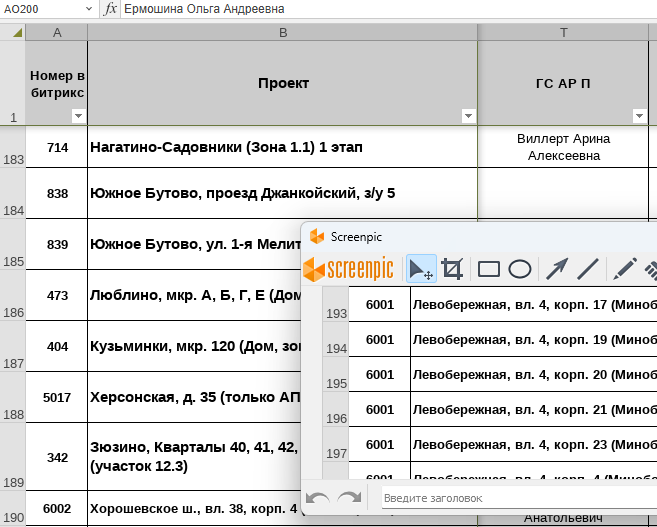Choose the crop tool in Screenpic
Image resolution: width=657 pixels, height=527 pixels.
(453, 269)
